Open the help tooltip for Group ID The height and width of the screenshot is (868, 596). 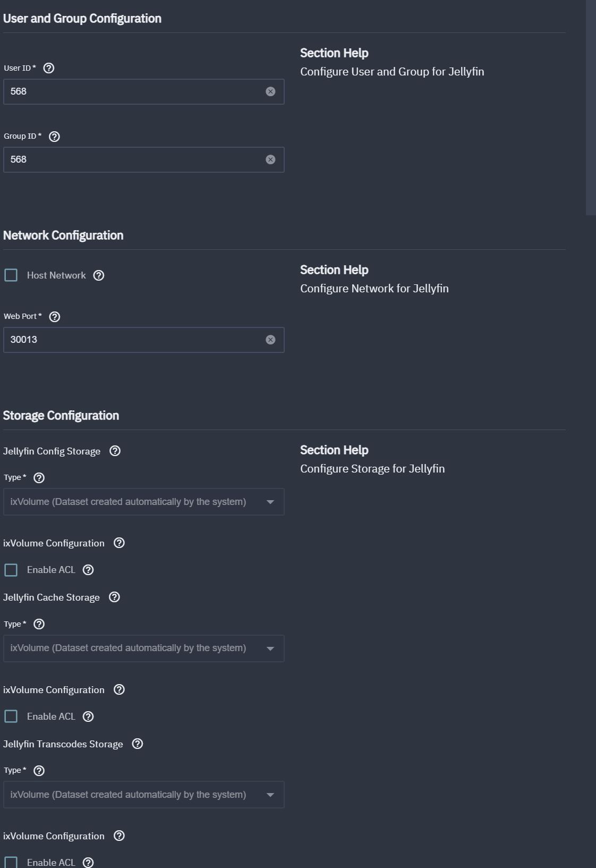point(54,137)
